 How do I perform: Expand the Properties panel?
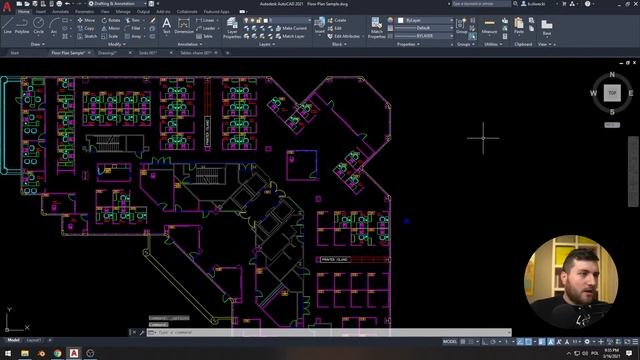pos(408,44)
